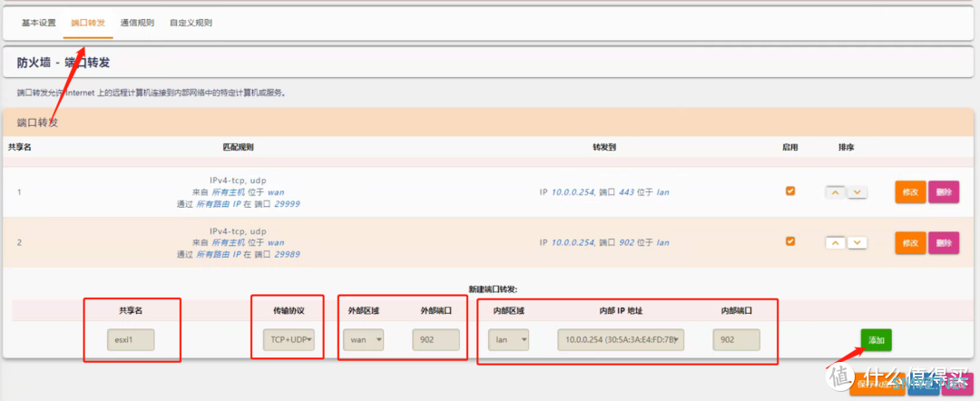Expand the 外部区域 wan dropdown
Viewport: 980px width, 401px height.
point(364,340)
